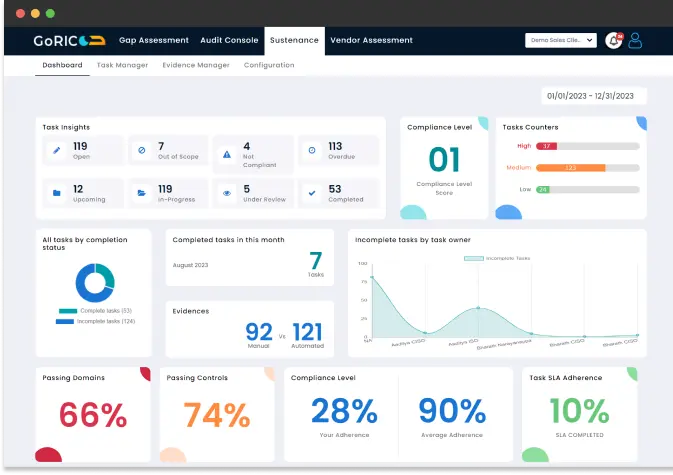Go to the Evidence Manager tab
This screenshot has width=673, height=475.
[x=196, y=65]
